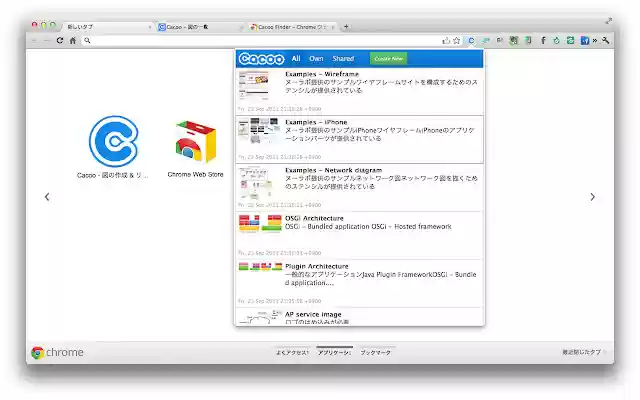
Task: Launch the Cacoo app icon on new tab page
Action: point(113,141)
